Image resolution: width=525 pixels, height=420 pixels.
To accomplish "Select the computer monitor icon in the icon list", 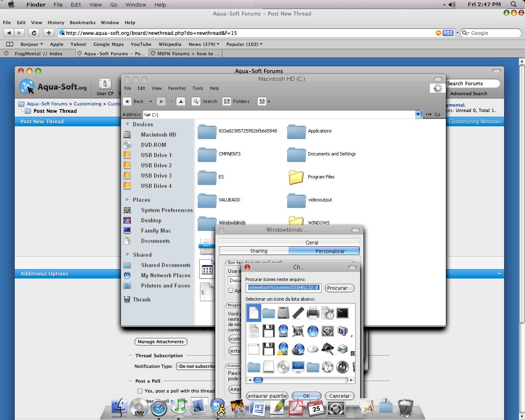I will (x=298, y=366).
